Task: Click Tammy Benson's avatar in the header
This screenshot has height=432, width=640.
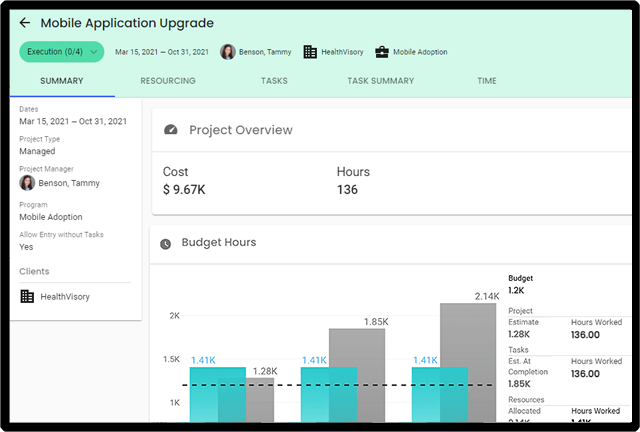Action: pos(228,52)
